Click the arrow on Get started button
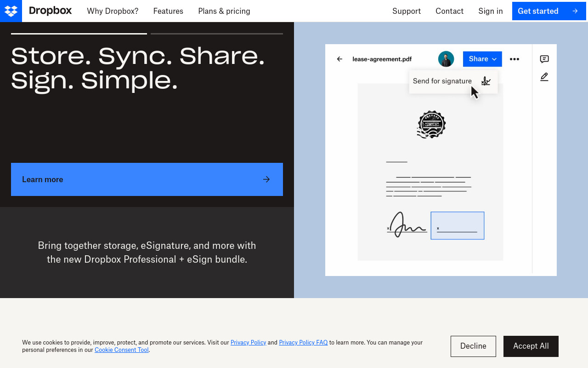588x368 pixels. coord(575,11)
